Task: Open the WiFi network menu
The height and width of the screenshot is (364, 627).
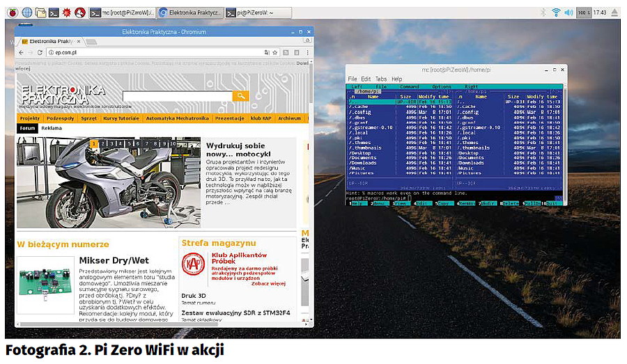Action: coord(556,13)
